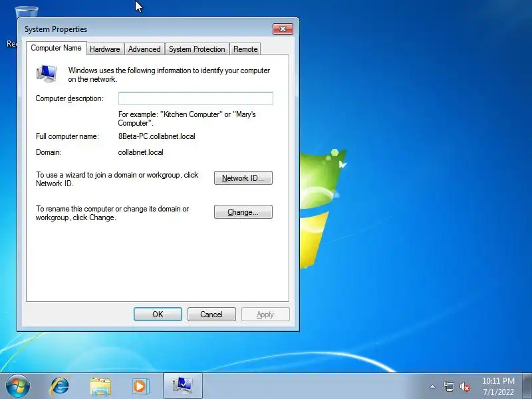Open the Advanced tab

pos(144,49)
